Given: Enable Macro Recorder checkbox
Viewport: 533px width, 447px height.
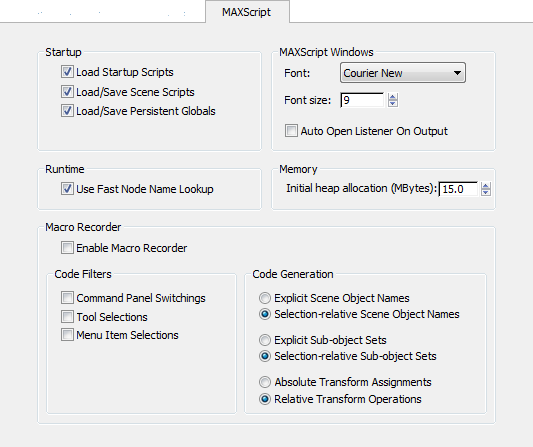Looking at the screenshot, I should tap(67, 247).
